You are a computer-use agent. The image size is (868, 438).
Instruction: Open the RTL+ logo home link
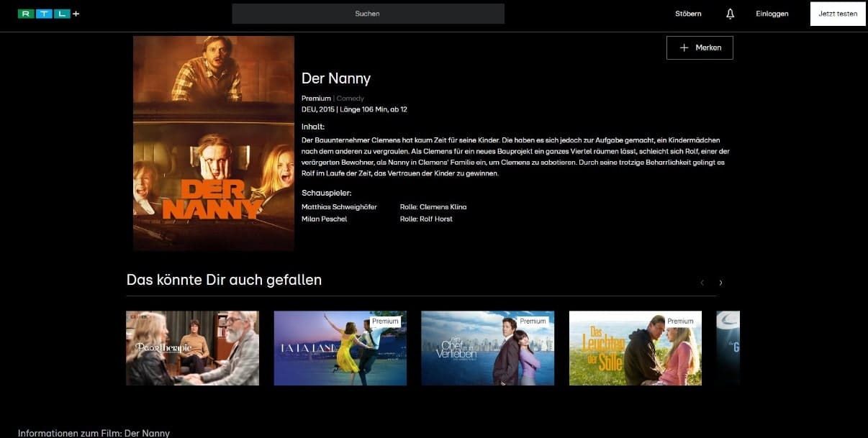click(x=48, y=14)
